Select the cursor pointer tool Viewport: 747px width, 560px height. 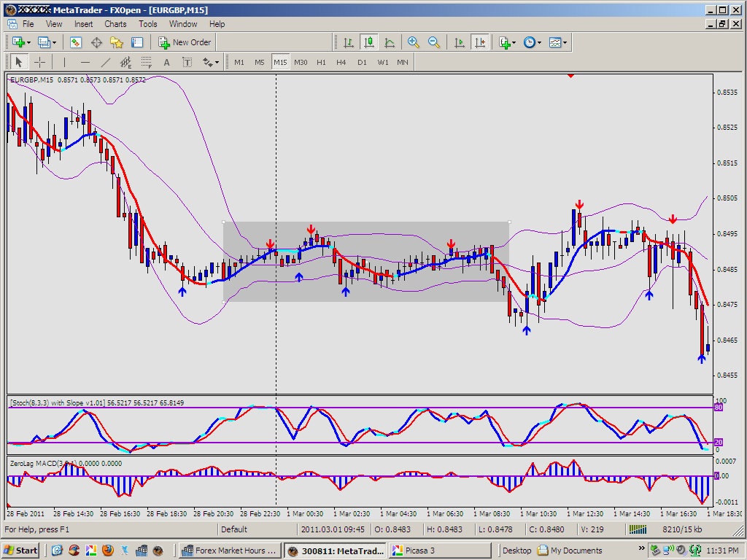pyautogui.click(x=19, y=63)
